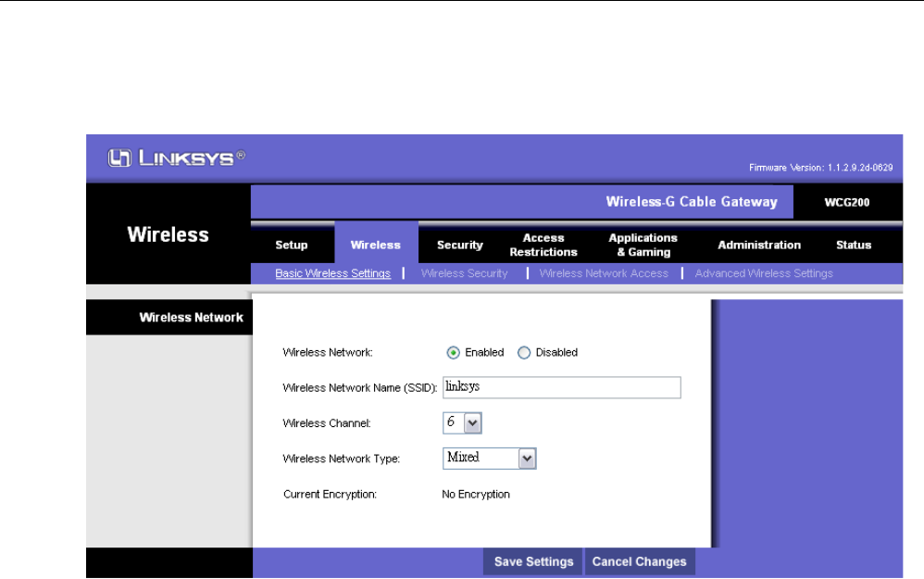The width and height of the screenshot is (924, 579).
Task: Open the Setup tab
Action: 292,245
